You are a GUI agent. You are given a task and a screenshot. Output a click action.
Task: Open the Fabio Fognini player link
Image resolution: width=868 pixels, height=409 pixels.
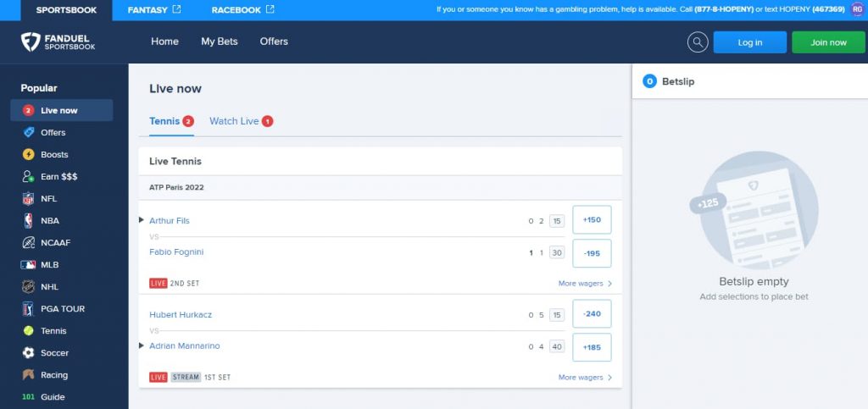(176, 252)
